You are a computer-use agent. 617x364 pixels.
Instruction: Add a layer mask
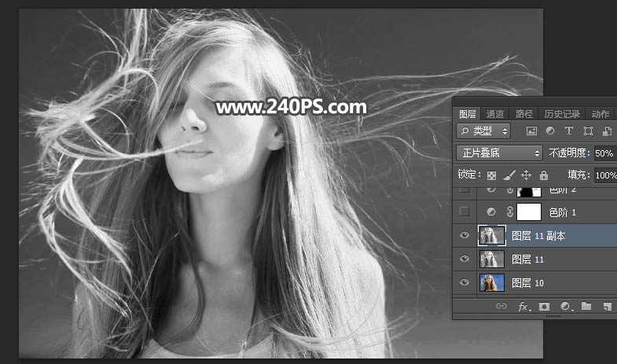click(544, 306)
